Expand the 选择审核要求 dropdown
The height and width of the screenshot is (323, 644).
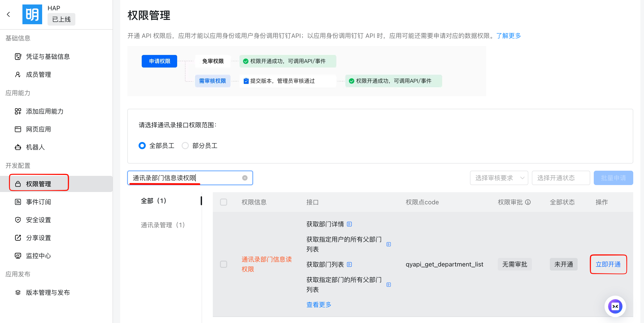click(x=499, y=178)
